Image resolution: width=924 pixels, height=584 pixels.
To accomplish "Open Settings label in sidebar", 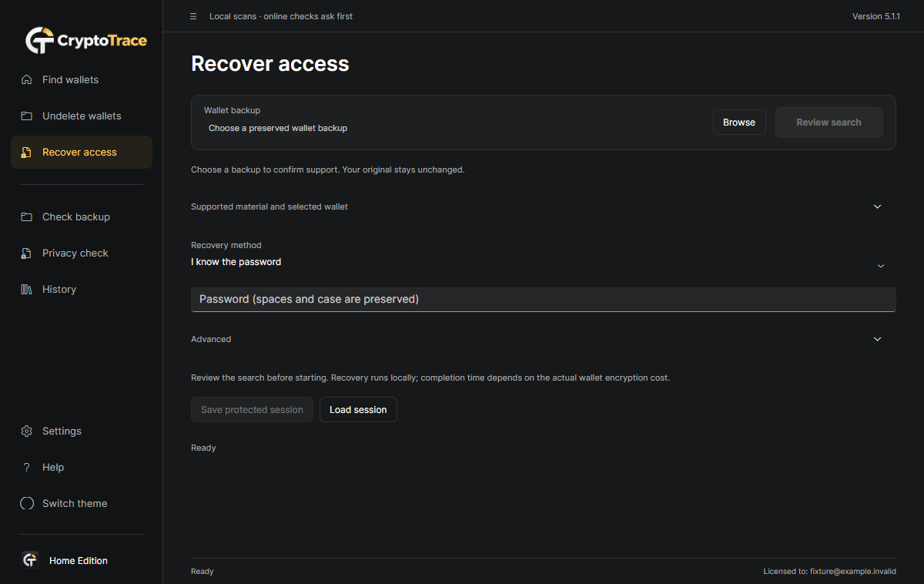I will [62, 431].
